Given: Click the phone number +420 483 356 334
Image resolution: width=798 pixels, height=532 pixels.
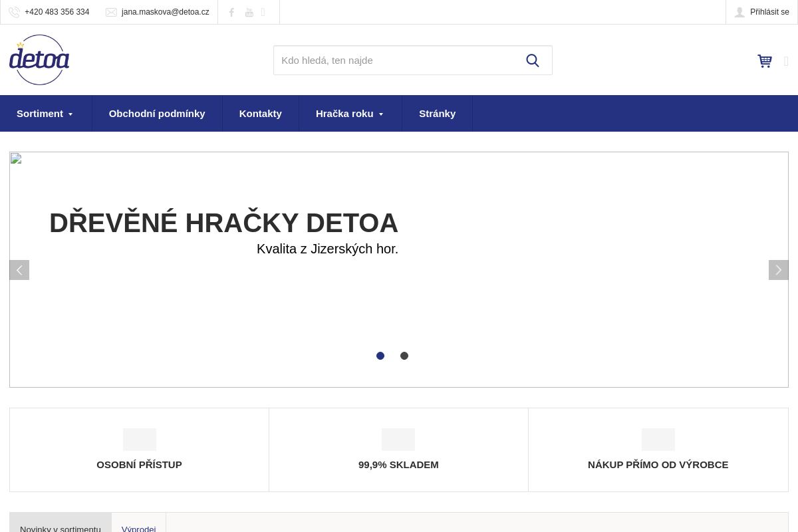Looking at the screenshot, I should click(57, 12).
